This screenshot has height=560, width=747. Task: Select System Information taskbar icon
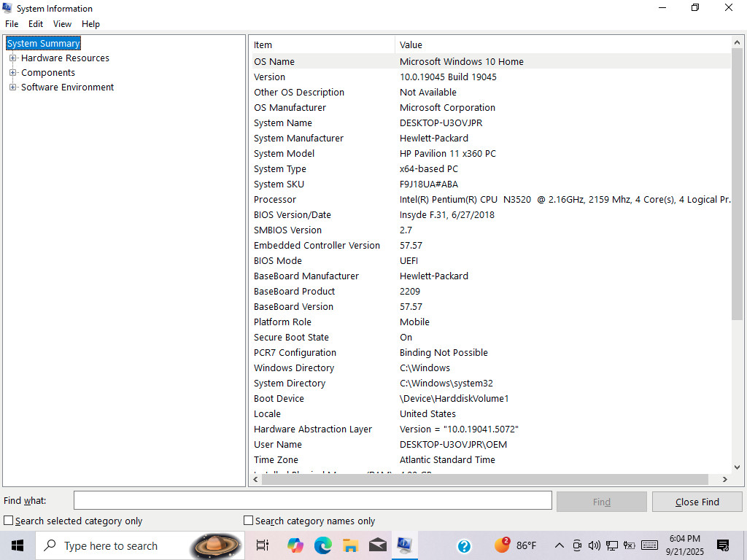[x=405, y=545]
